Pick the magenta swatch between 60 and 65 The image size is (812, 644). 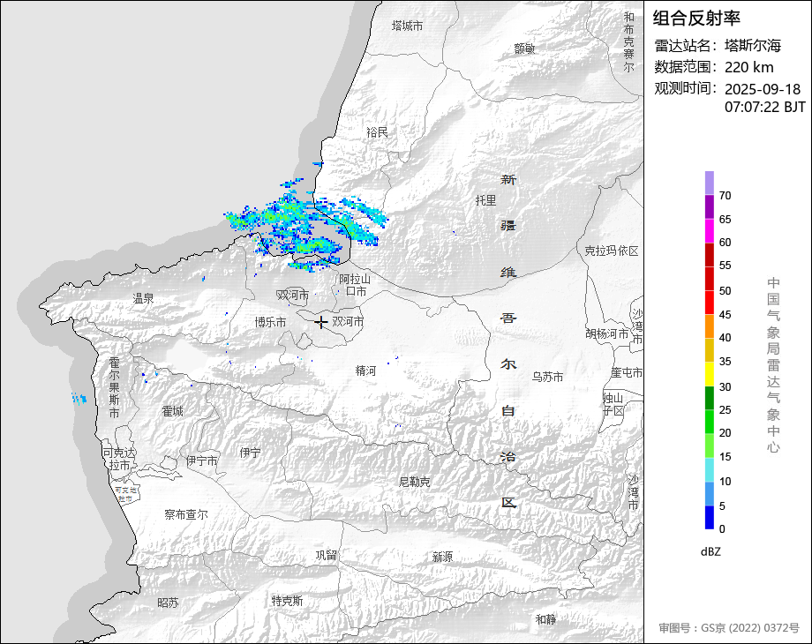(x=709, y=230)
